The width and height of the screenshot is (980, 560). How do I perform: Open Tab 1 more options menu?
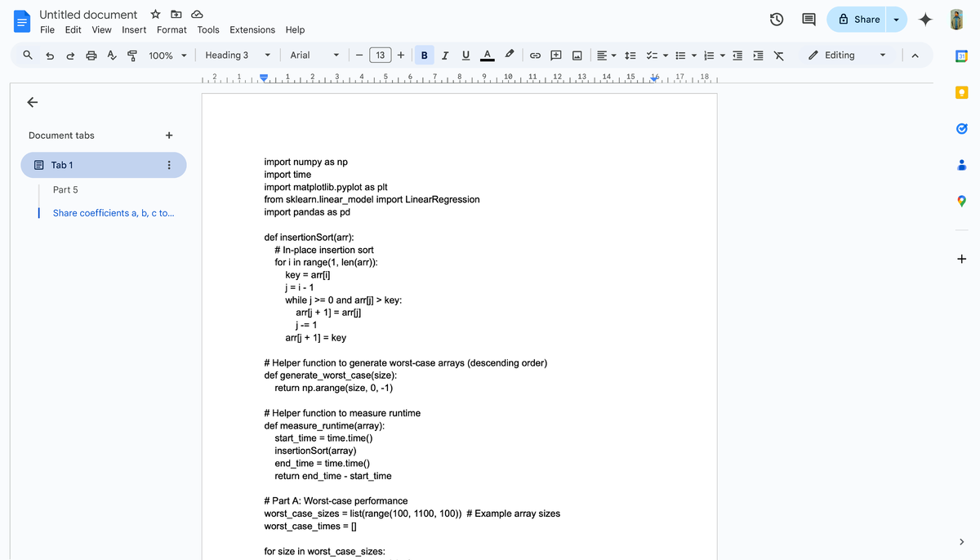click(169, 165)
